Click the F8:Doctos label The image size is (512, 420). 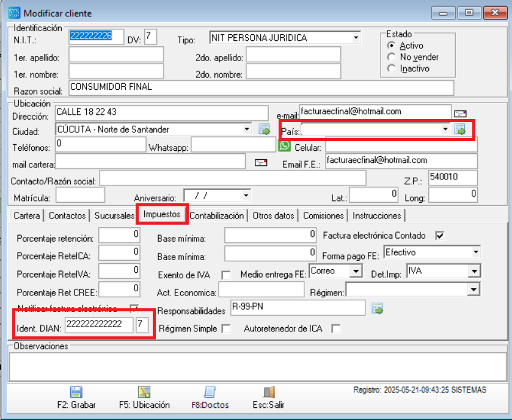[210, 405]
